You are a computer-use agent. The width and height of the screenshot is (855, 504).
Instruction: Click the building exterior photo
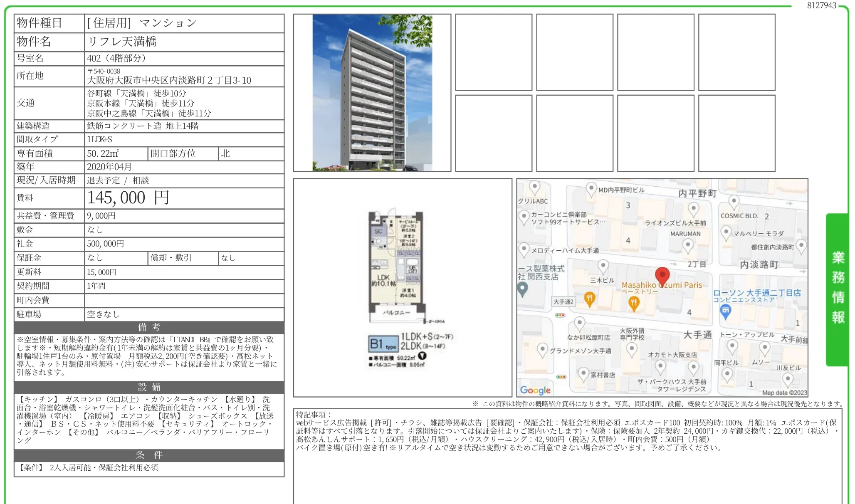point(372,93)
